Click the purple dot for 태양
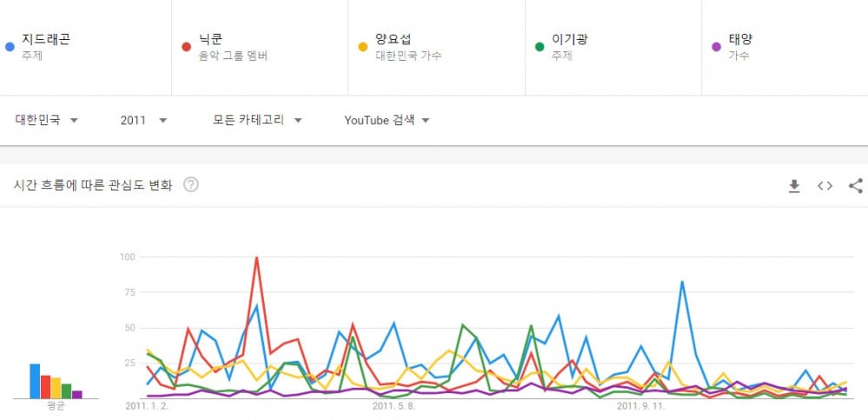 [716, 47]
